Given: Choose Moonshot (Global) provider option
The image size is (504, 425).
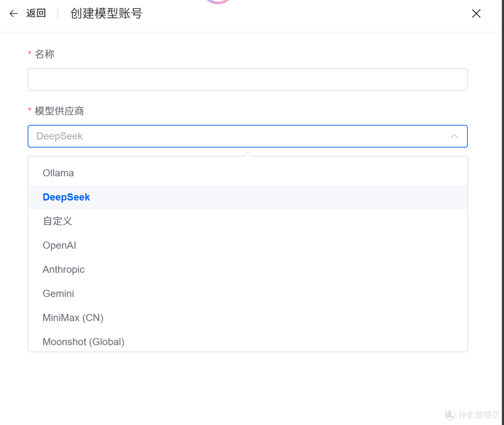Looking at the screenshot, I should (84, 342).
